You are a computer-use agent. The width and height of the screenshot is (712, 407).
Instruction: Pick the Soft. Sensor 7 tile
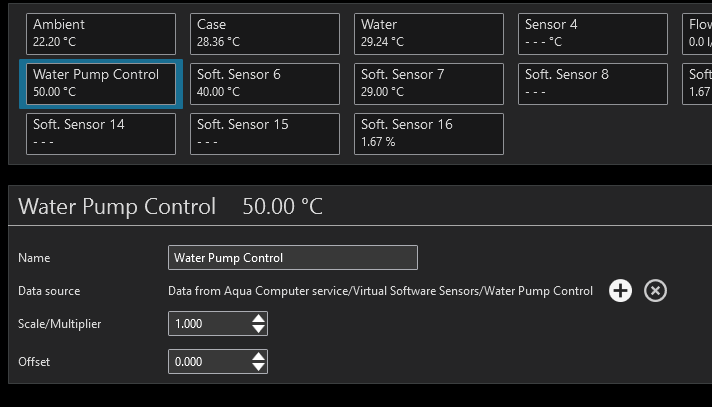point(429,83)
